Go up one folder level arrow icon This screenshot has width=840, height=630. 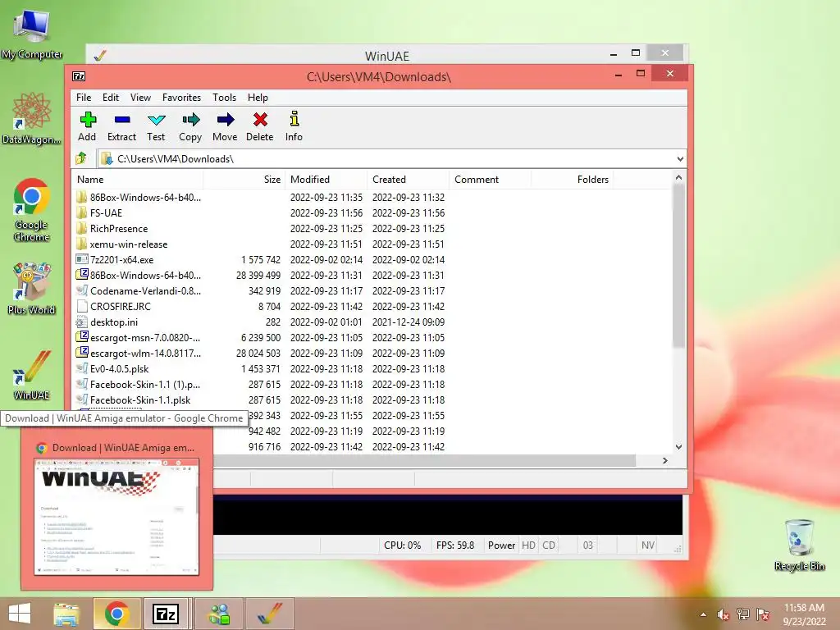[81, 158]
